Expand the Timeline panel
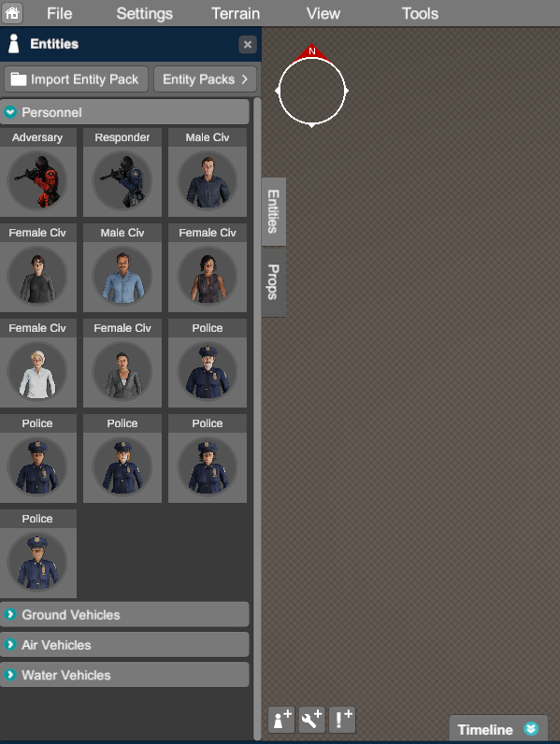Image resolution: width=560 pixels, height=744 pixels. (x=498, y=729)
